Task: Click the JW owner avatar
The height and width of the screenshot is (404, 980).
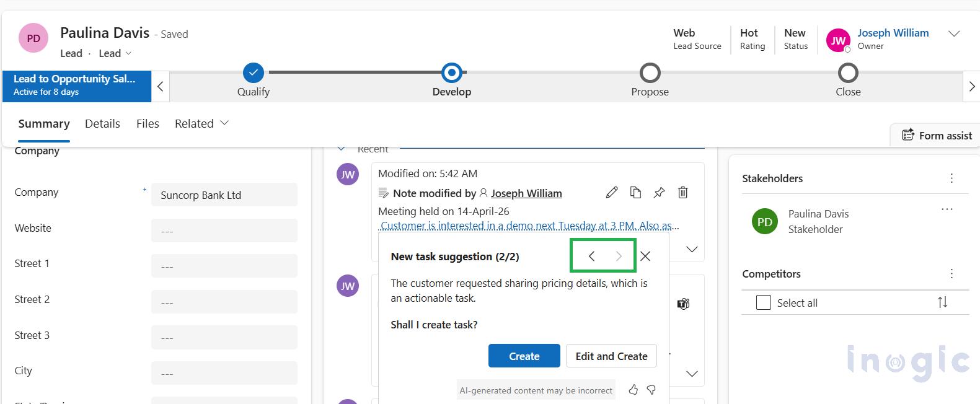Action: [x=838, y=40]
